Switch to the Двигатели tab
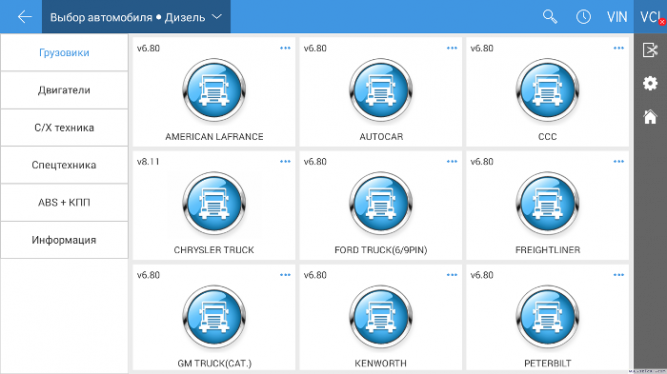 (64, 90)
